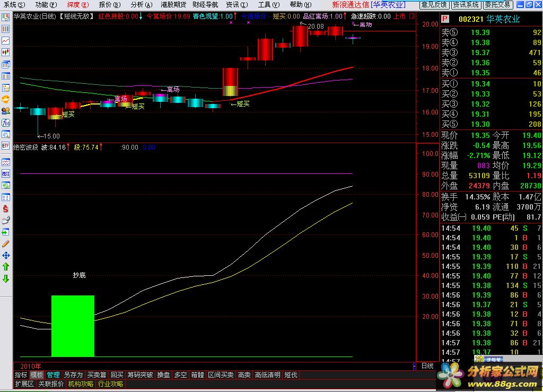Open the wrench tools icon

pyautogui.click(x=5, y=220)
